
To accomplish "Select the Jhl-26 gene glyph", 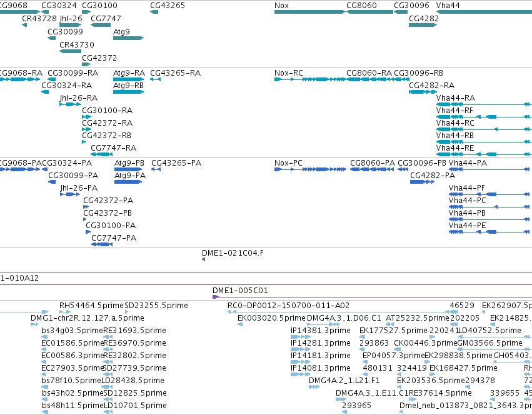I will [70, 25].
